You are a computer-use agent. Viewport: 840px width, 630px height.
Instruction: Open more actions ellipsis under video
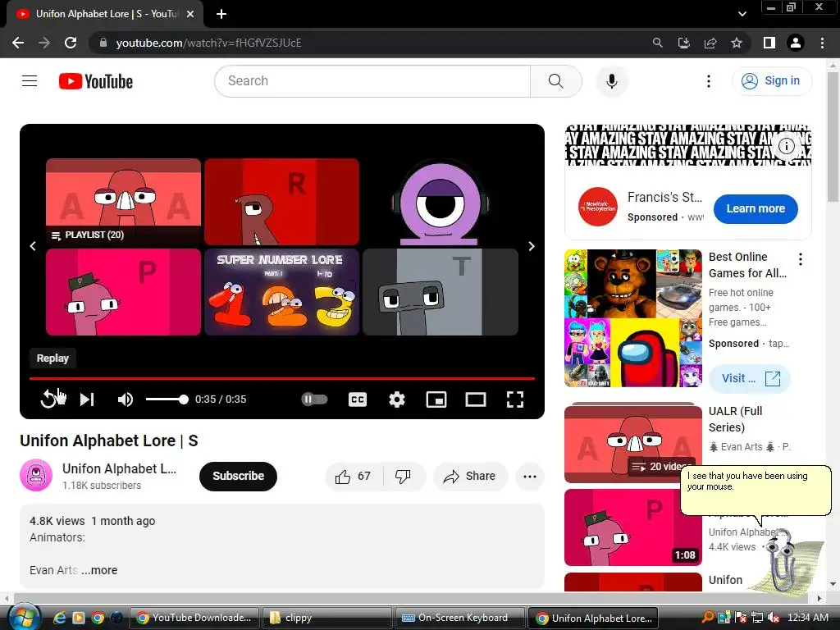click(x=530, y=477)
